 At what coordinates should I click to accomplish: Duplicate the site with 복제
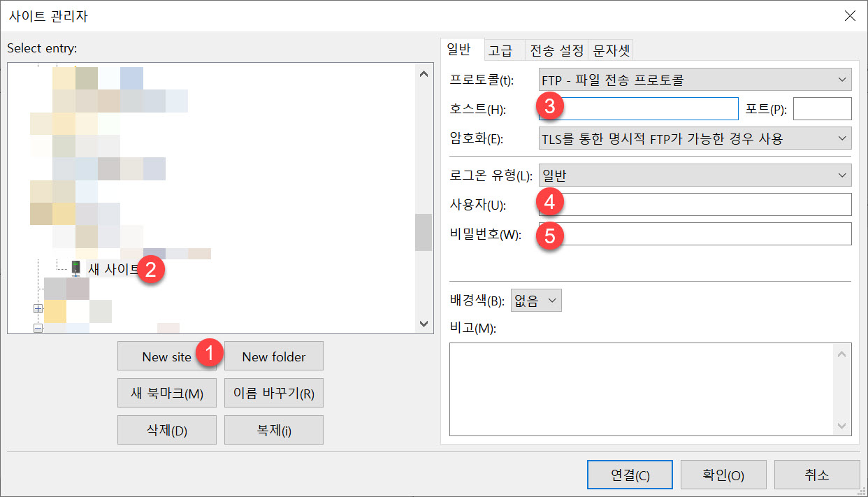[x=273, y=429]
